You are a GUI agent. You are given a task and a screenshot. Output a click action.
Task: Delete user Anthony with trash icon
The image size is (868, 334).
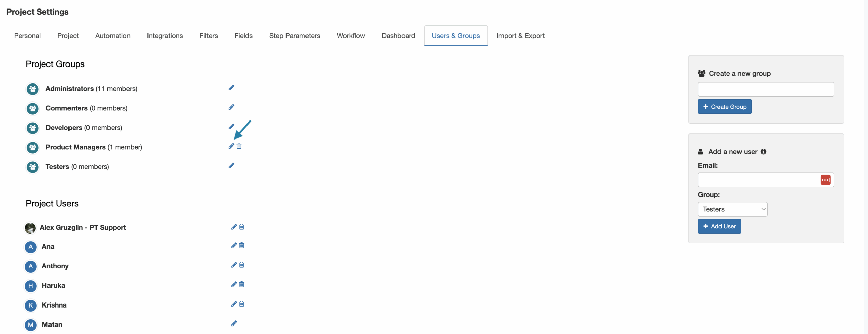[242, 265]
